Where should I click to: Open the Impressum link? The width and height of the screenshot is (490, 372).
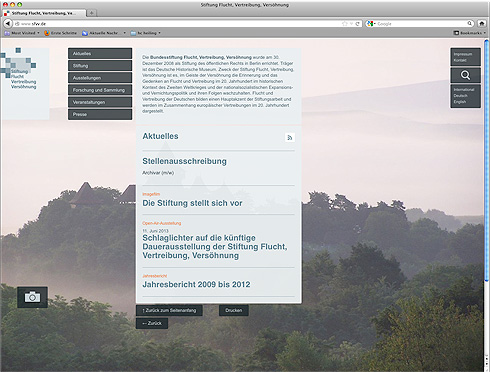click(463, 54)
